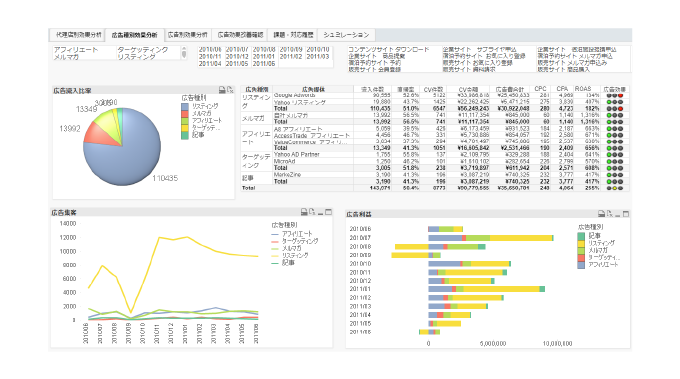Click the 広告費合計 column header
This screenshot has width=680, height=379.
click(509, 89)
